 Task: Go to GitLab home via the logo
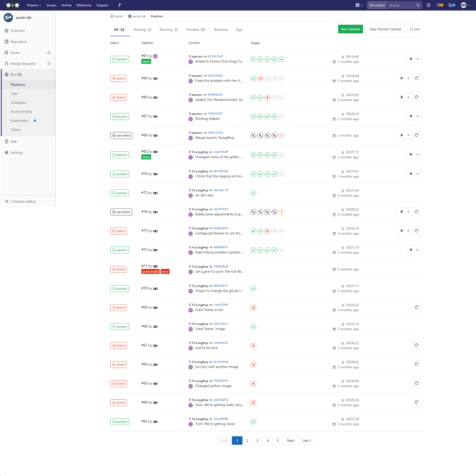[13, 5]
